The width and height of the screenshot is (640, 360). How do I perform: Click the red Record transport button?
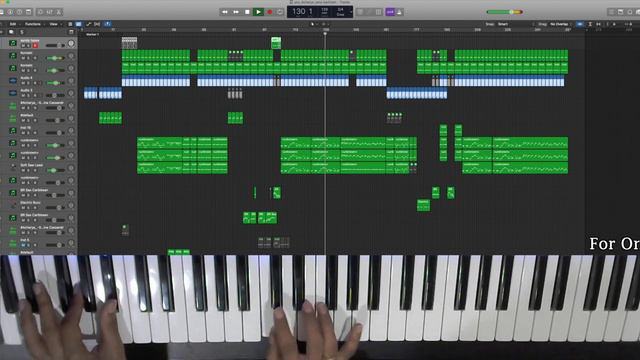tap(269, 12)
